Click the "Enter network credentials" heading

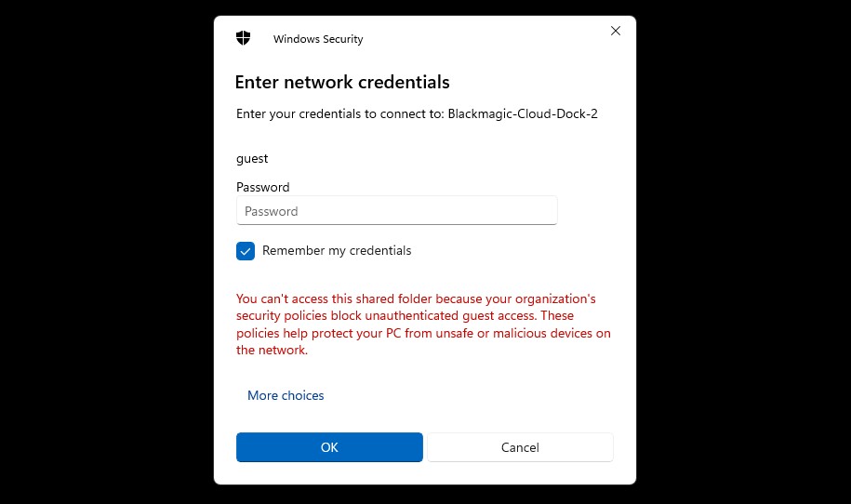tap(342, 82)
